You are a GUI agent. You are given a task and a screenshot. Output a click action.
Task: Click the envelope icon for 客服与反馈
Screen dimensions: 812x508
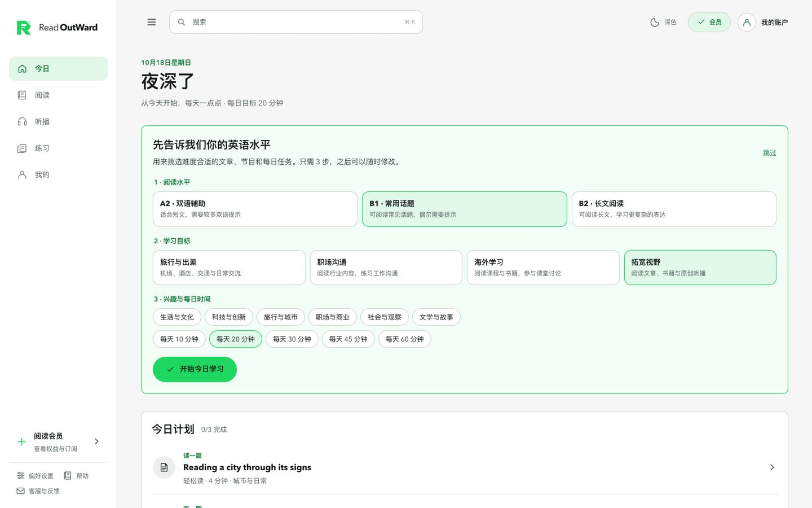click(x=21, y=491)
